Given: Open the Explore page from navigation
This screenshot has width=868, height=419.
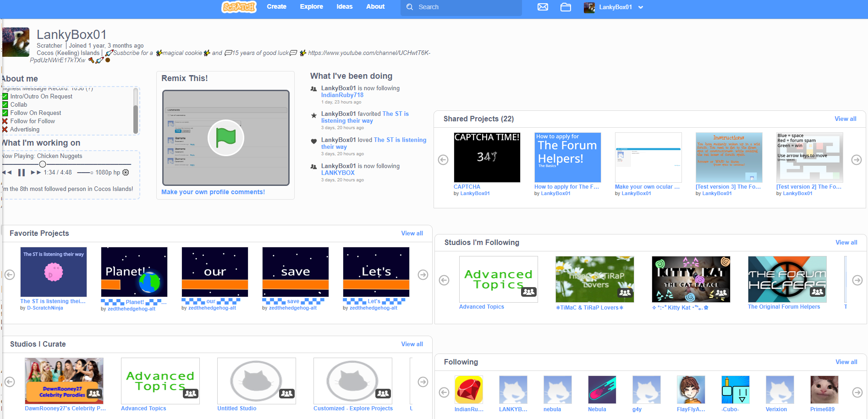Looking at the screenshot, I should coord(311,6).
